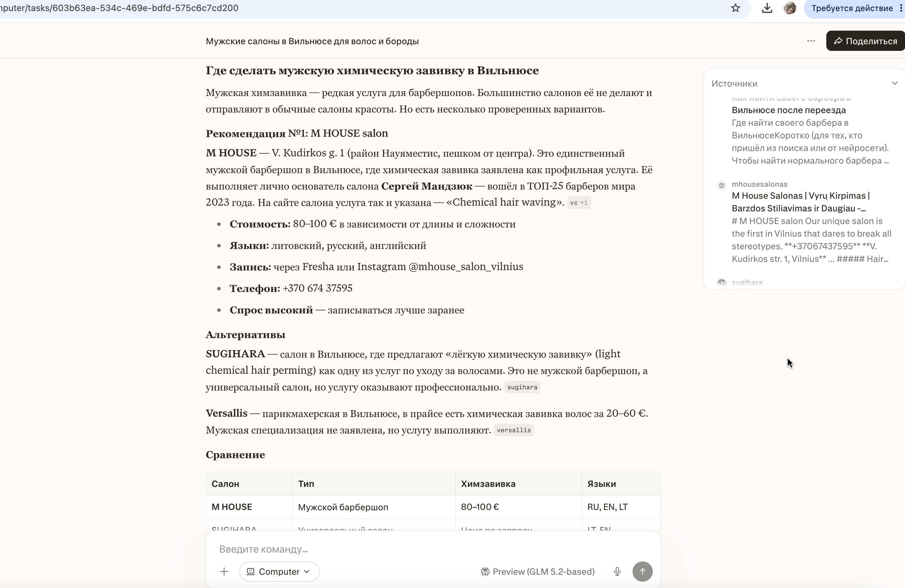
Task: Click the "Альтернативы" subheading
Action: click(246, 335)
